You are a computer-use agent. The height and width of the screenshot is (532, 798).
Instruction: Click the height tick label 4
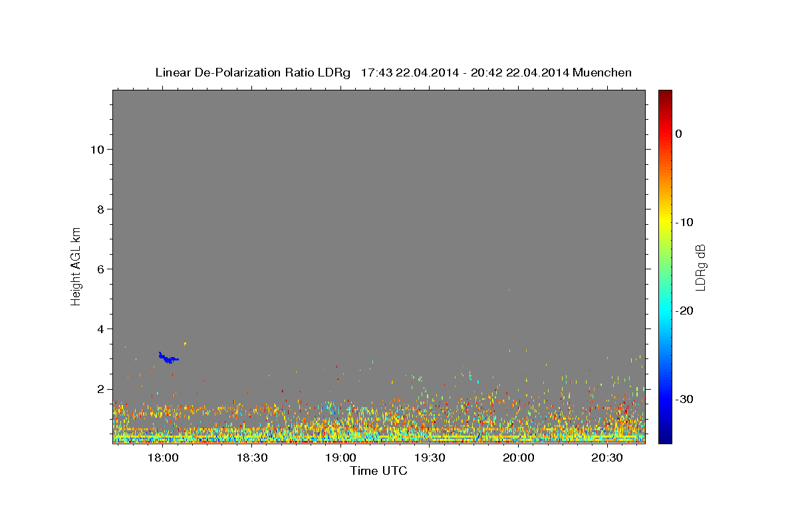coord(101,329)
